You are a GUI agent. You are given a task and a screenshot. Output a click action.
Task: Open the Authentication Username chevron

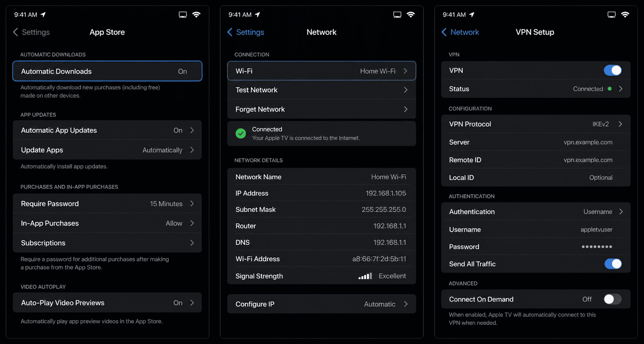point(621,212)
